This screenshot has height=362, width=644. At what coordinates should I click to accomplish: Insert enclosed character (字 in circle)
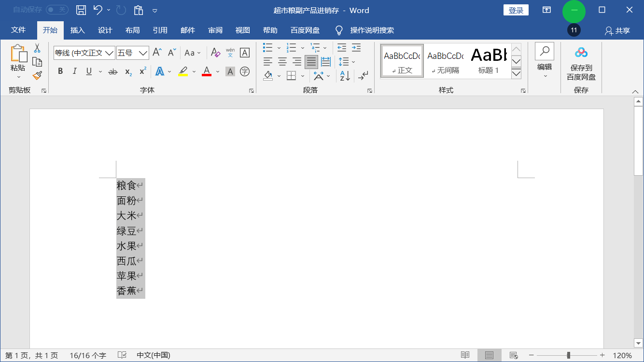[x=245, y=71]
